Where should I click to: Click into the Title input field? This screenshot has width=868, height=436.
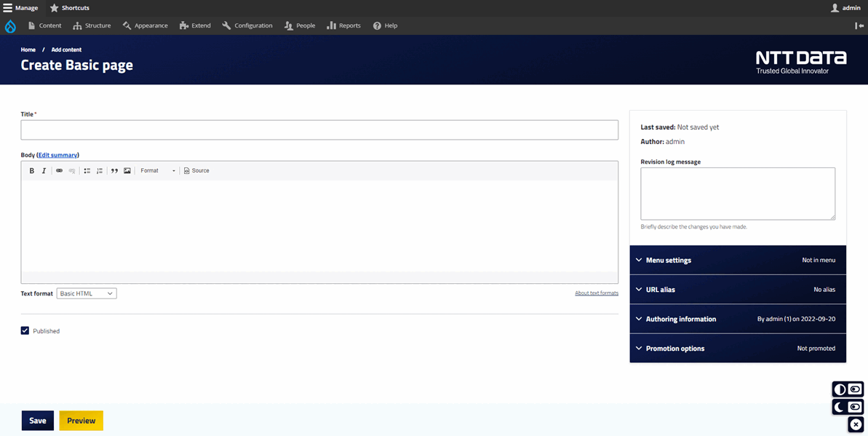(319, 130)
